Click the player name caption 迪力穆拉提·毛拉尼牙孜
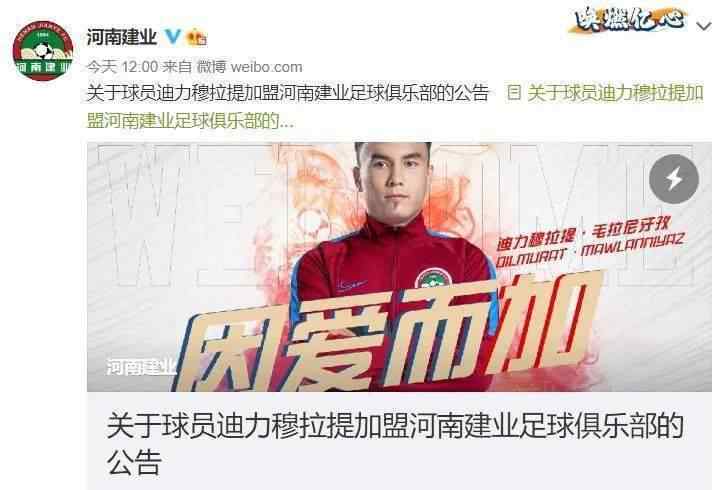Image resolution: width=724 pixels, height=490 pixels. pos(583,234)
